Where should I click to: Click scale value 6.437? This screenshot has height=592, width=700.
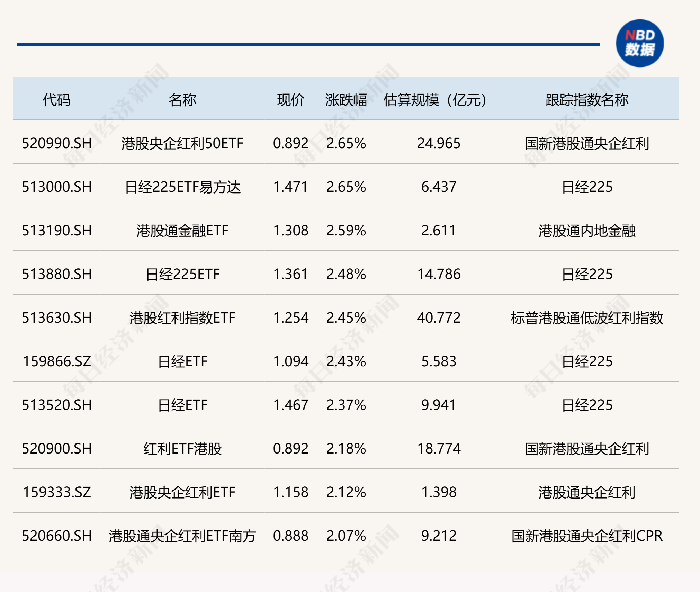tap(439, 187)
